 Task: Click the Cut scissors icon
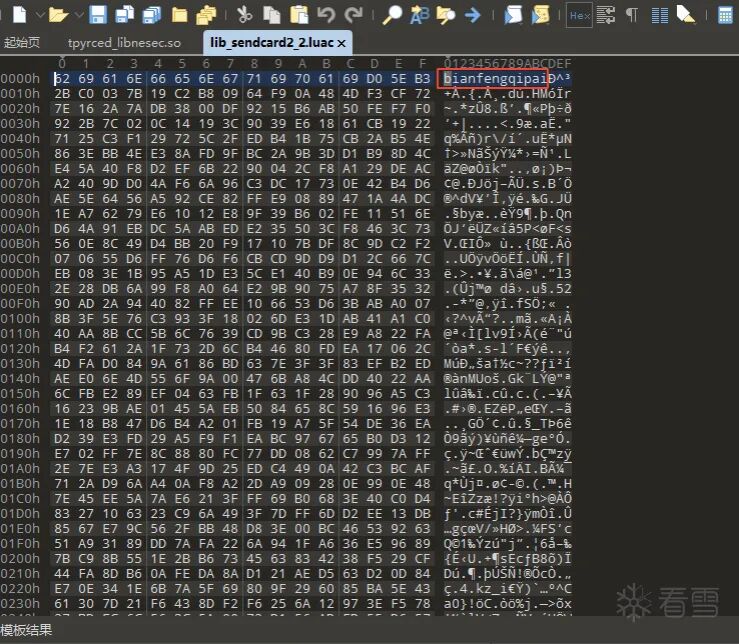245,15
